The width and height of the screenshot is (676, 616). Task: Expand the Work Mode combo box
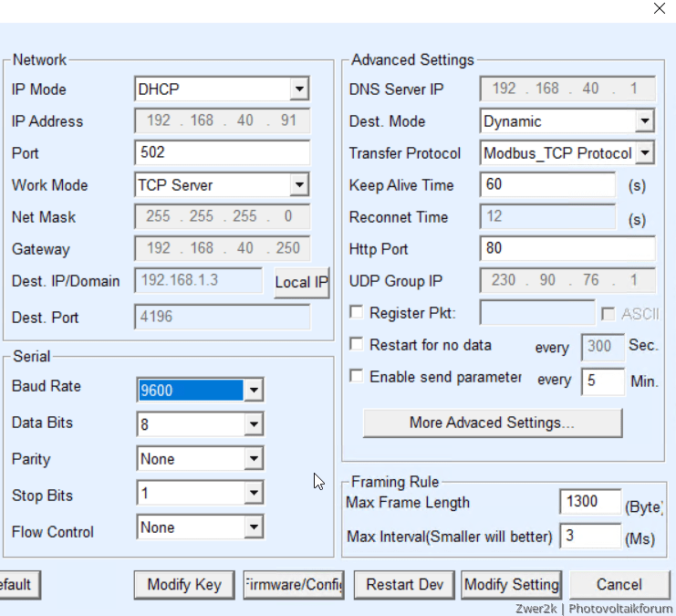[x=299, y=185]
